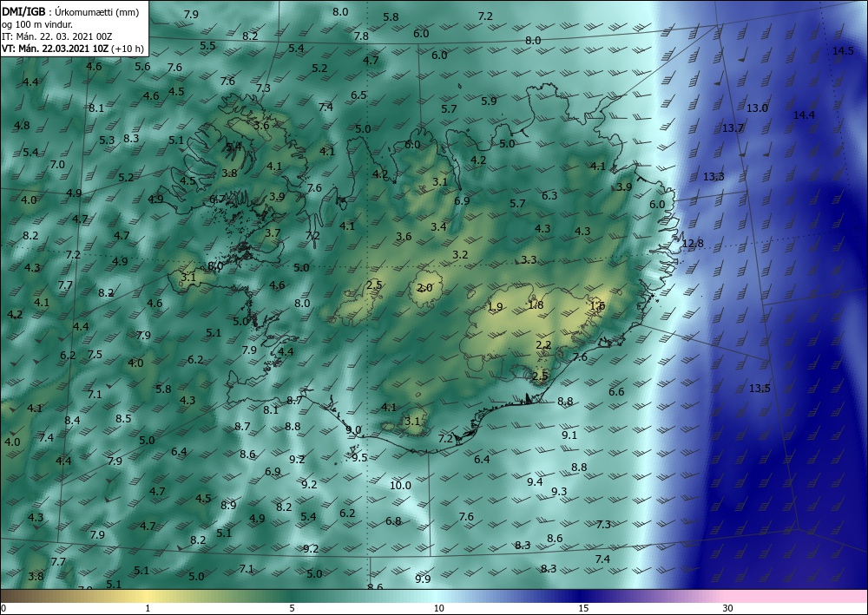Click the map value 4.8
This screenshot has width=868, height=615.
point(22,125)
